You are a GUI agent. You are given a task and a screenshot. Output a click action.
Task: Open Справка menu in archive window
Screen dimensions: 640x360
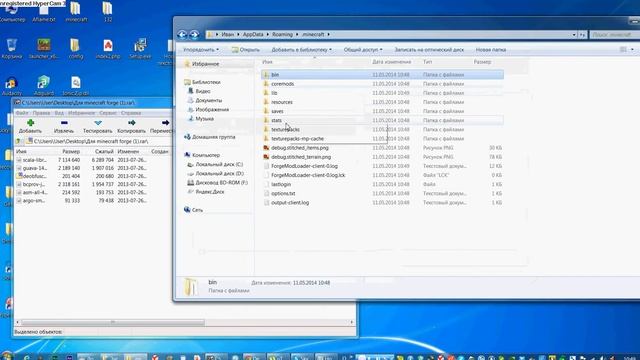pyautogui.click(x=131, y=113)
